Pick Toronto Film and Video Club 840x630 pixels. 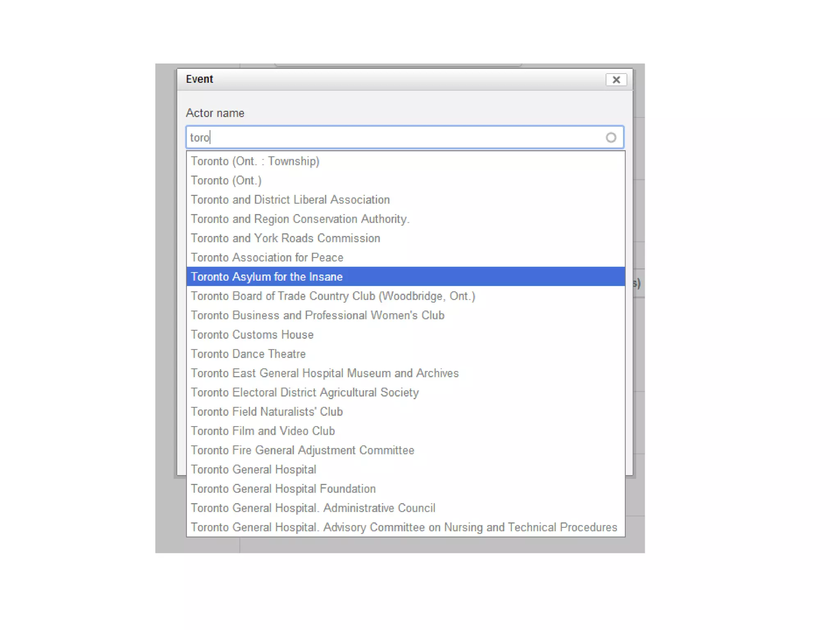point(262,431)
